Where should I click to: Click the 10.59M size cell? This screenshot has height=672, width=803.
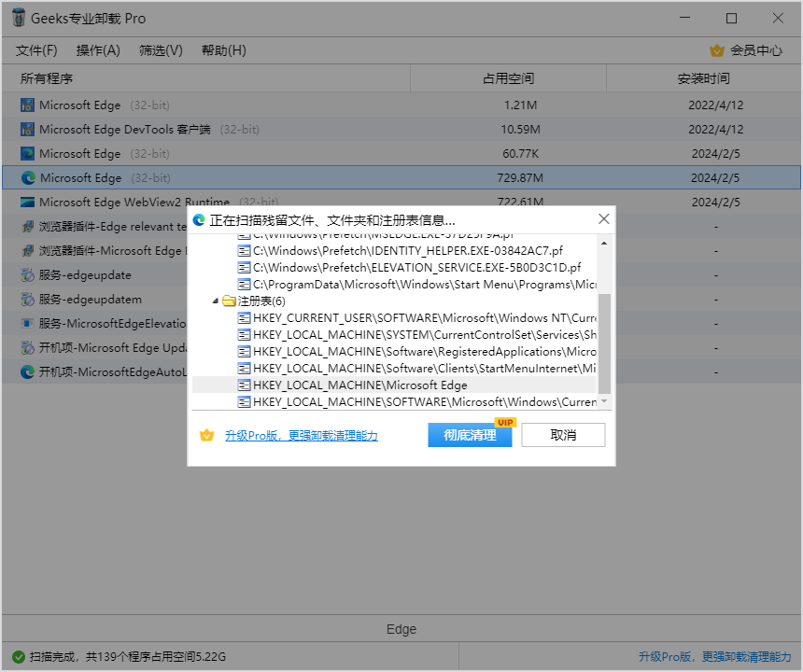pyautogui.click(x=520, y=129)
